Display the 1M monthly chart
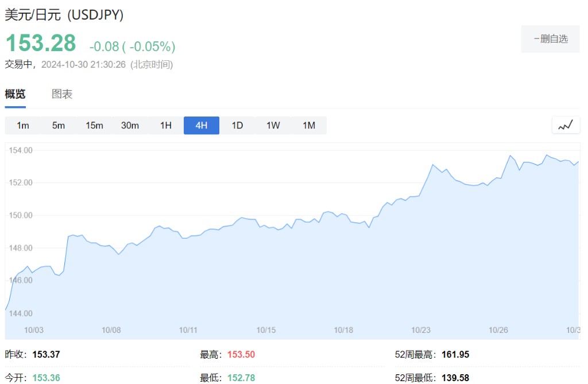The height and width of the screenshot is (384, 588). coord(309,126)
